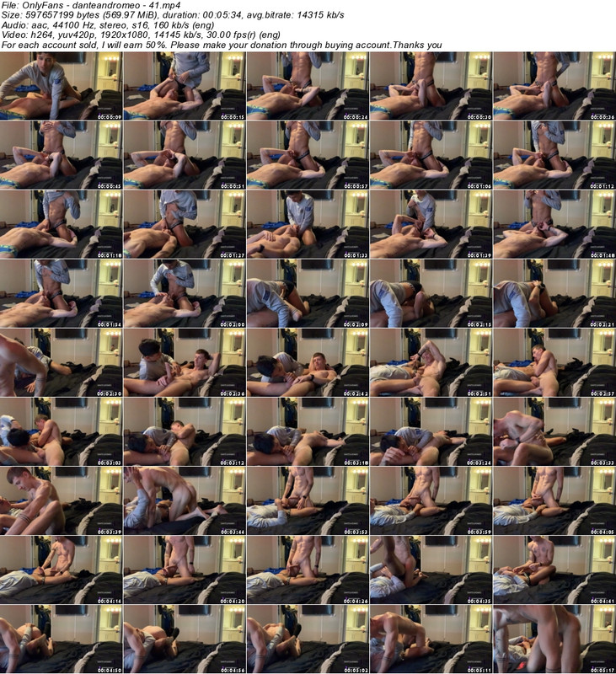Viewport: 616px width, 674px height.
Task: Select the thumbnail at timestamp 00:01:27
Action: pyautogui.click(x=185, y=223)
